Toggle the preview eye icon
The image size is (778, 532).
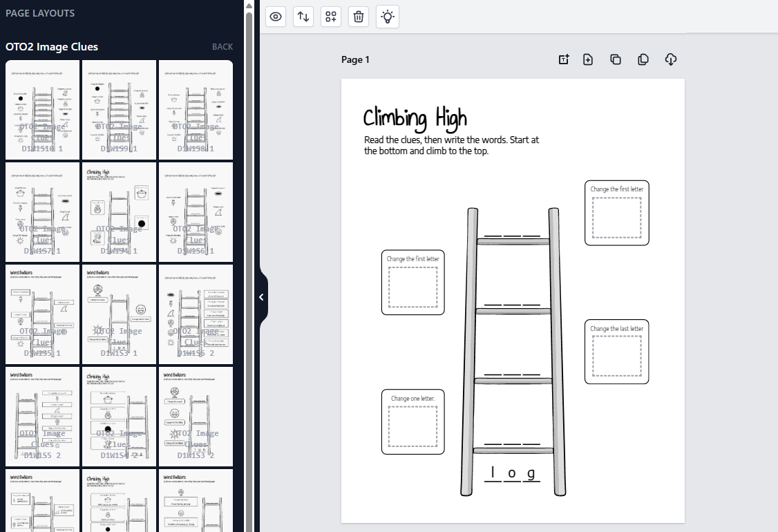[x=275, y=17]
